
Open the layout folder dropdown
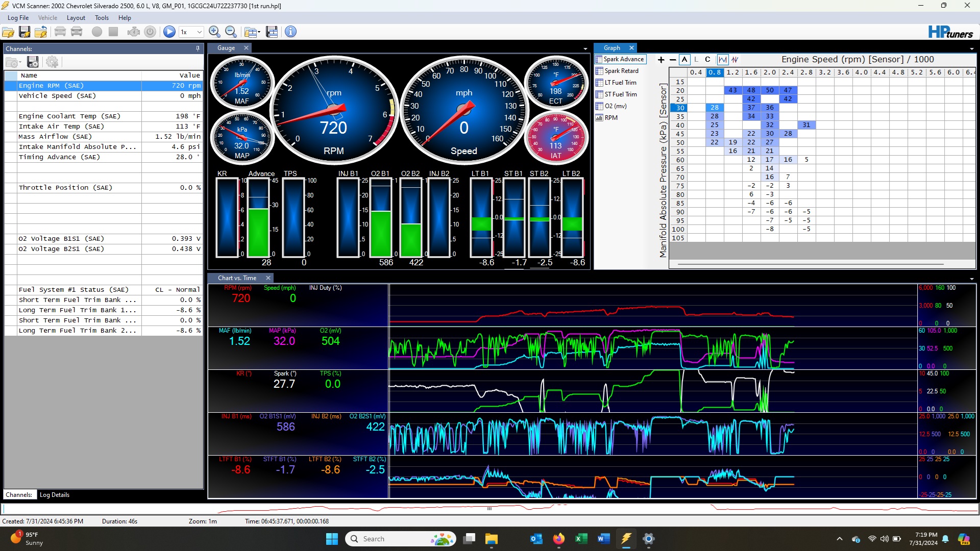tap(252, 32)
